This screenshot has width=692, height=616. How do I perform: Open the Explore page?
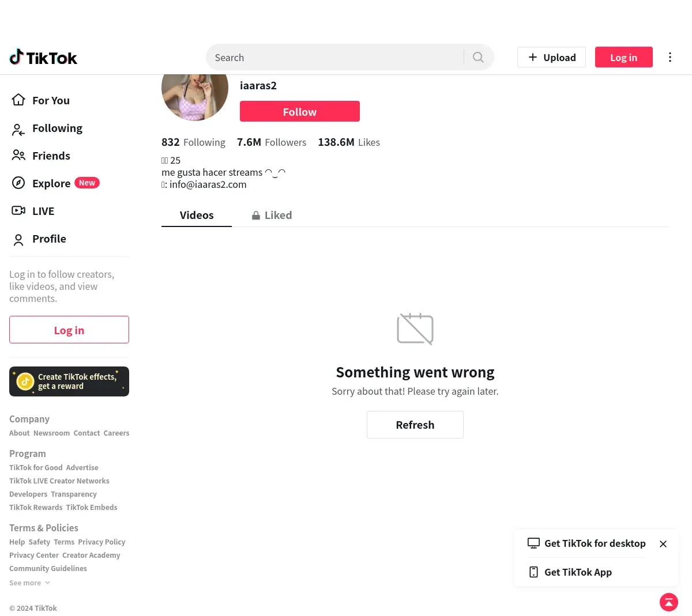tap(51, 183)
